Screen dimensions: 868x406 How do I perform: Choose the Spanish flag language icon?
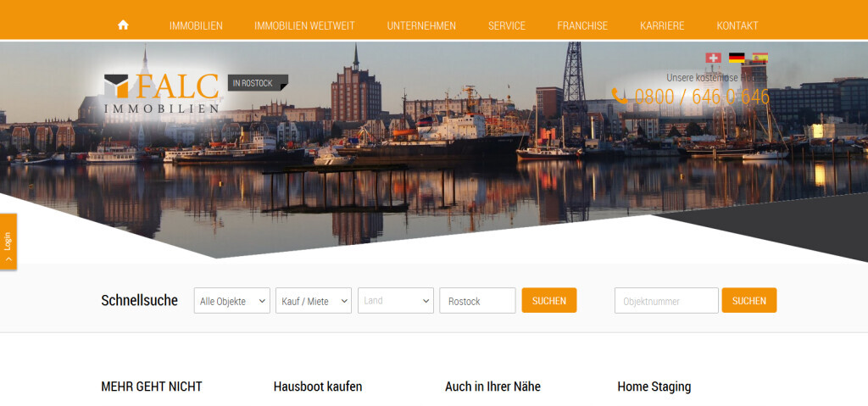[x=760, y=58]
